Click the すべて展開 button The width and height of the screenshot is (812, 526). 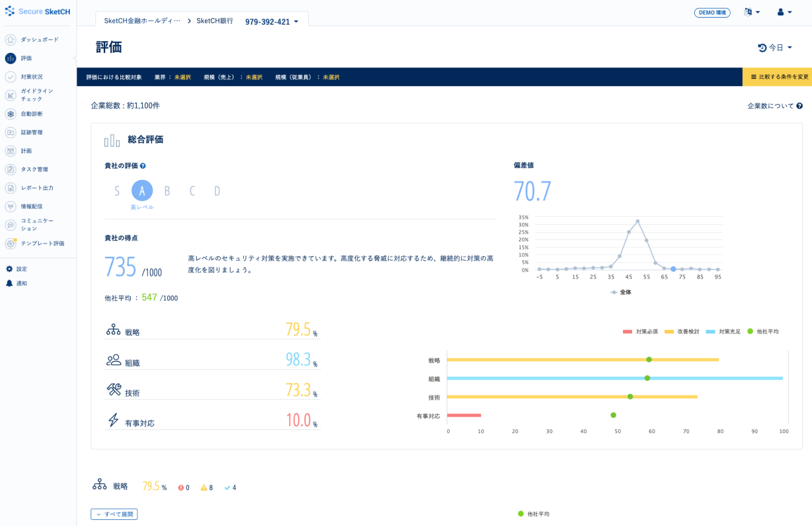(x=114, y=514)
